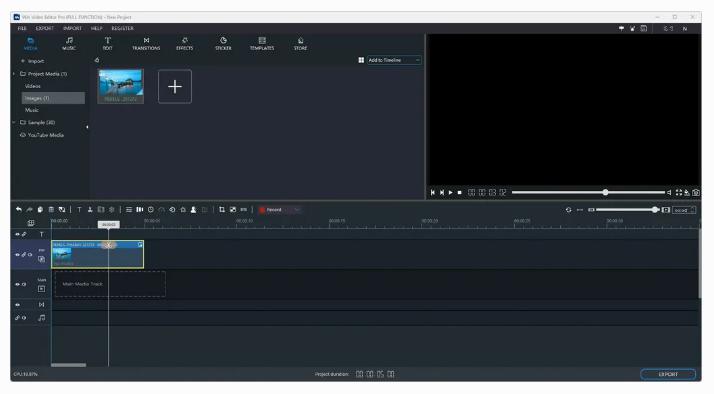Click the preview progress slider
This screenshot has width=714, height=394.
(x=588, y=192)
